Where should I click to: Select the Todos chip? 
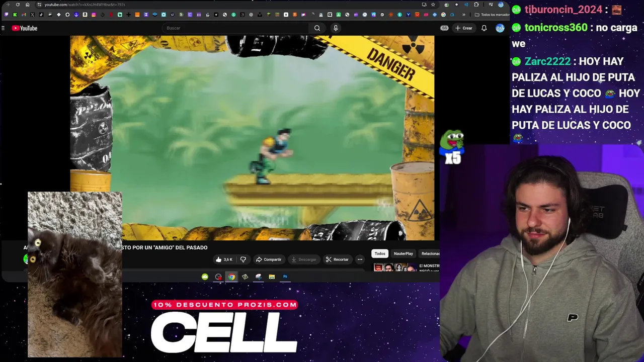(x=380, y=253)
